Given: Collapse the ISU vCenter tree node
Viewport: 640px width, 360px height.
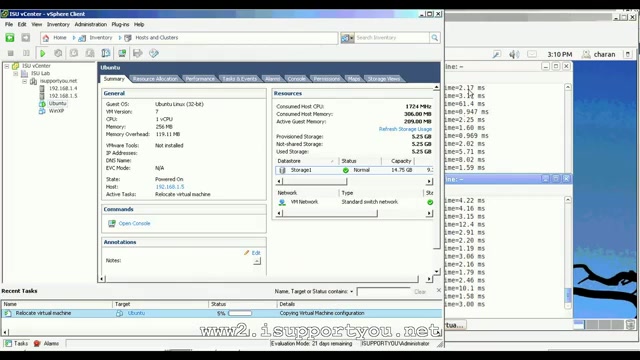Looking at the screenshot, I should tap(7, 66).
